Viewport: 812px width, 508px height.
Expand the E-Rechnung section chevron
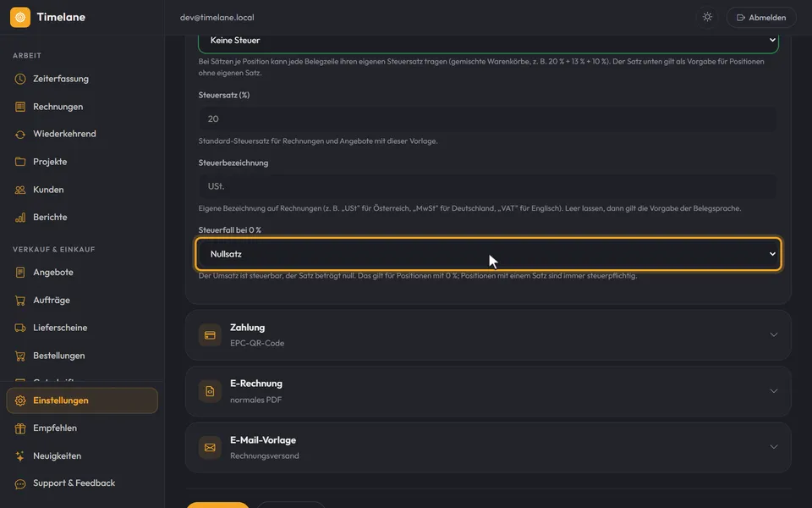coord(774,391)
